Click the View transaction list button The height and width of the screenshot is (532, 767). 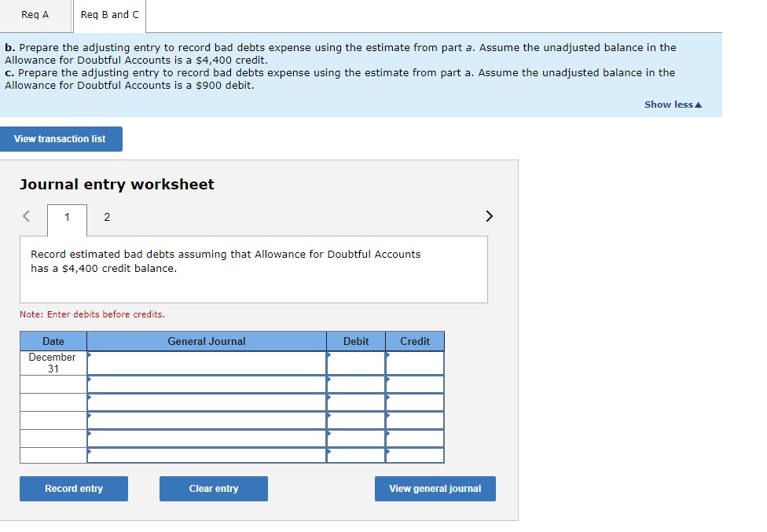tap(61, 138)
